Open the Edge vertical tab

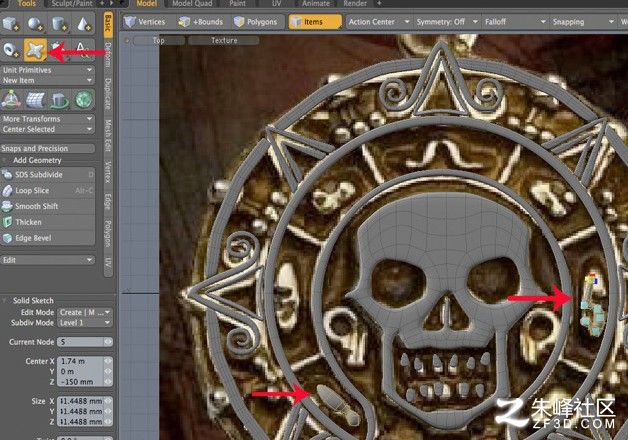pos(108,201)
